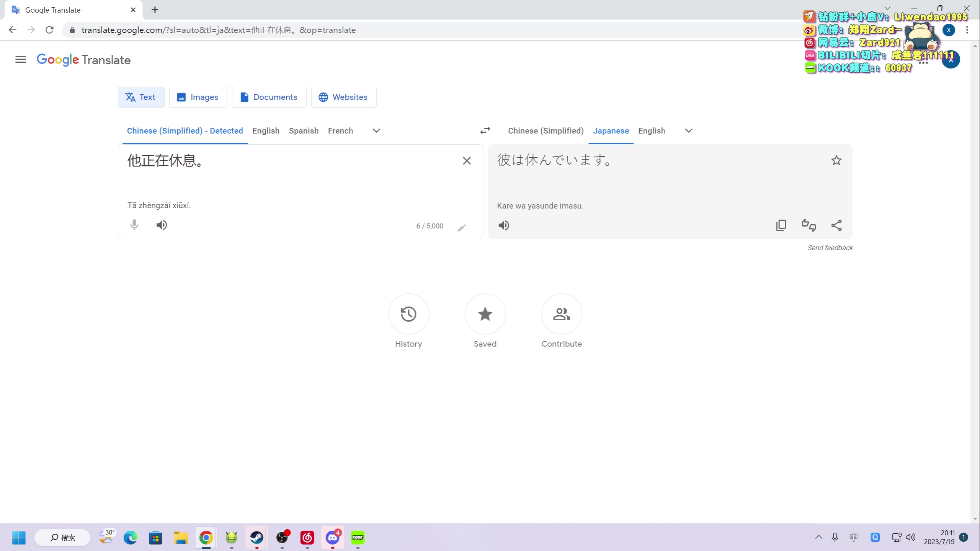Select English as target language

(x=652, y=131)
